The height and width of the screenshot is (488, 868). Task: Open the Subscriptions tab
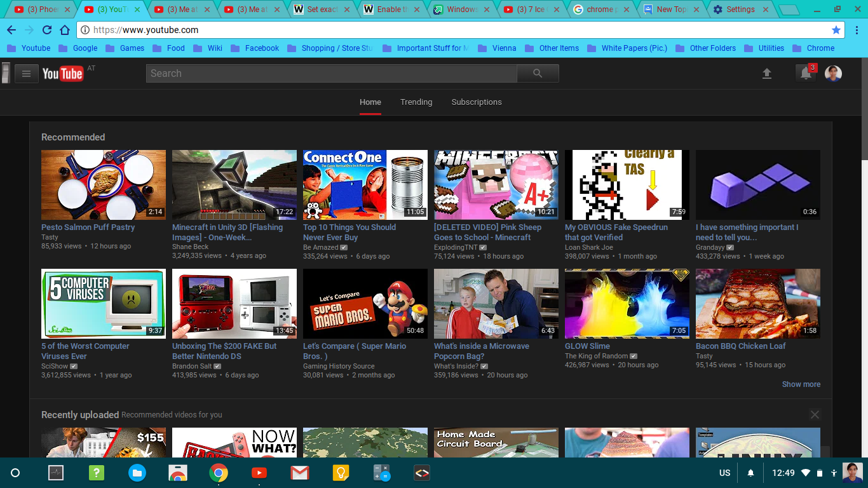[477, 102]
